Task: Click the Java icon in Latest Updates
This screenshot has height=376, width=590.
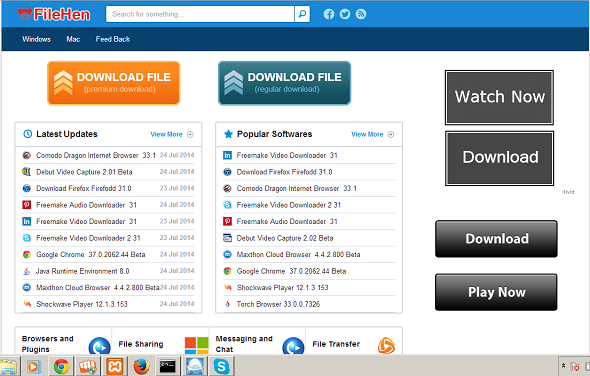Action: (x=26, y=271)
